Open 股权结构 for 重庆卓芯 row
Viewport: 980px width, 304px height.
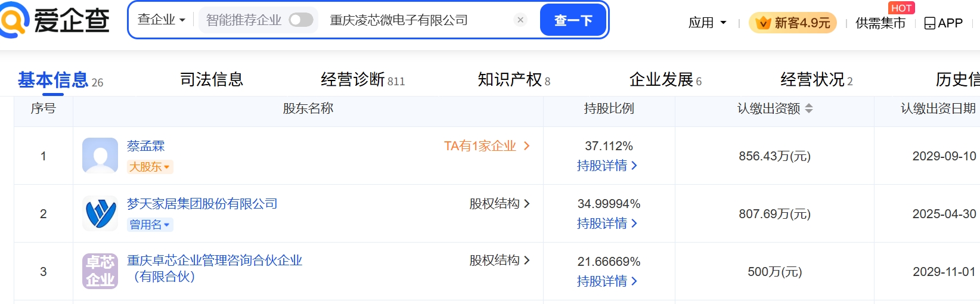click(x=500, y=260)
